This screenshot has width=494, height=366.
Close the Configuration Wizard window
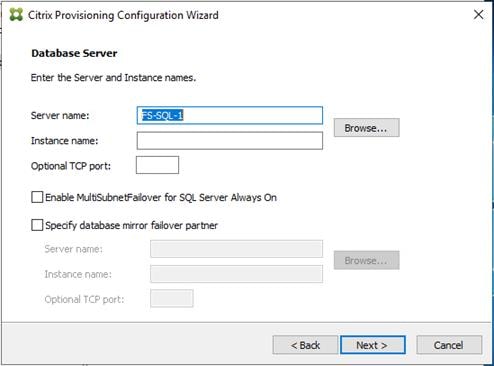pyautogui.click(x=478, y=14)
